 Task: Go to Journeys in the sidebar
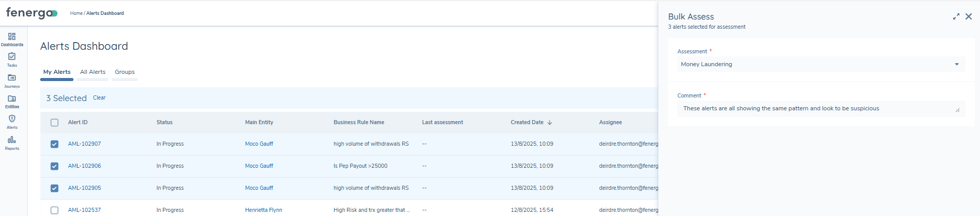(x=12, y=81)
